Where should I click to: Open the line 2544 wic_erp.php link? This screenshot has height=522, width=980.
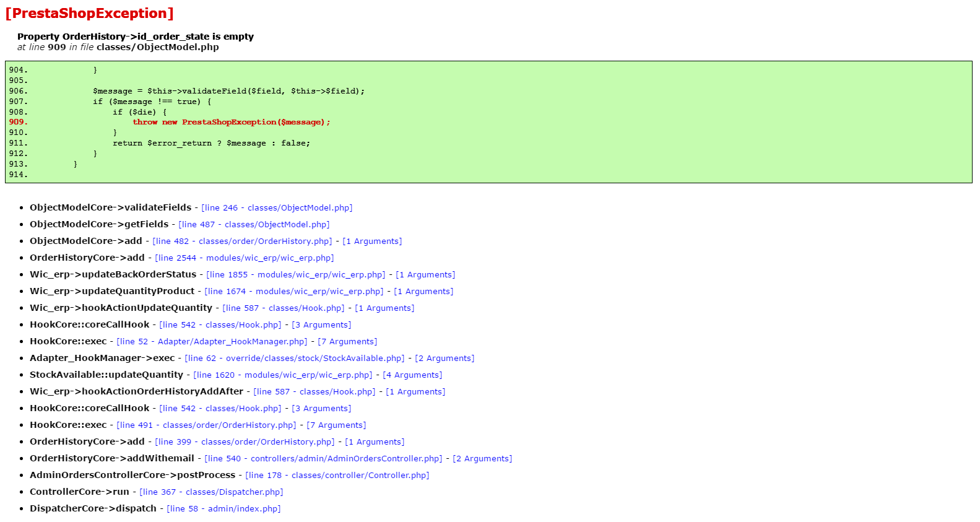click(x=244, y=258)
